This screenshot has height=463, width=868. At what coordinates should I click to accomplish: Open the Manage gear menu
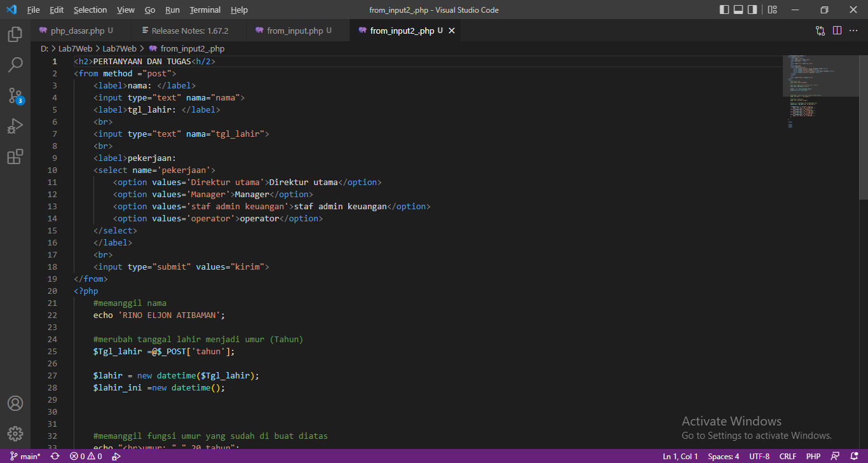(x=15, y=434)
